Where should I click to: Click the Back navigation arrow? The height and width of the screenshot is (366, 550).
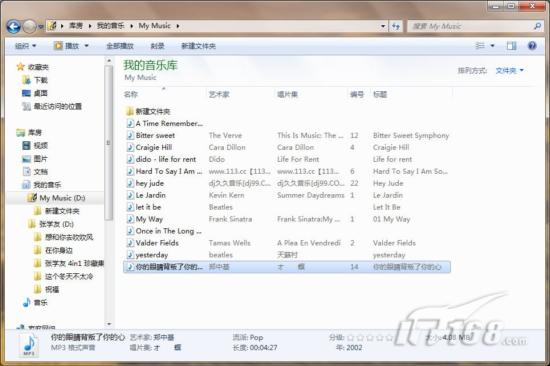tap(13, 26)
